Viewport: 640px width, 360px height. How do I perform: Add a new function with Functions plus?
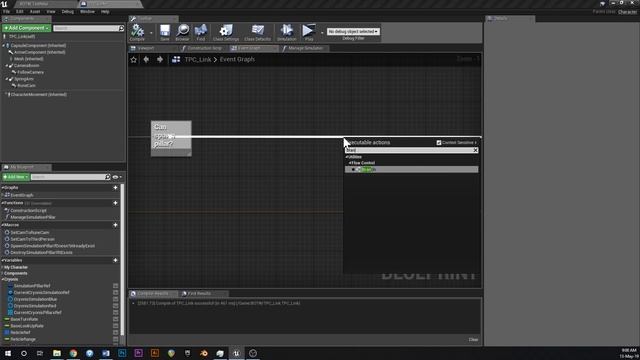click(116, 203)
